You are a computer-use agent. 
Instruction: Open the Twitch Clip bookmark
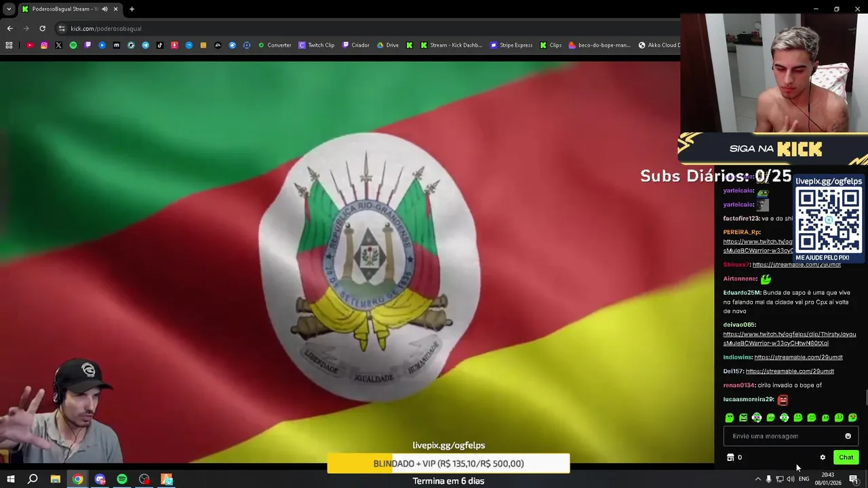pos(317,45)
